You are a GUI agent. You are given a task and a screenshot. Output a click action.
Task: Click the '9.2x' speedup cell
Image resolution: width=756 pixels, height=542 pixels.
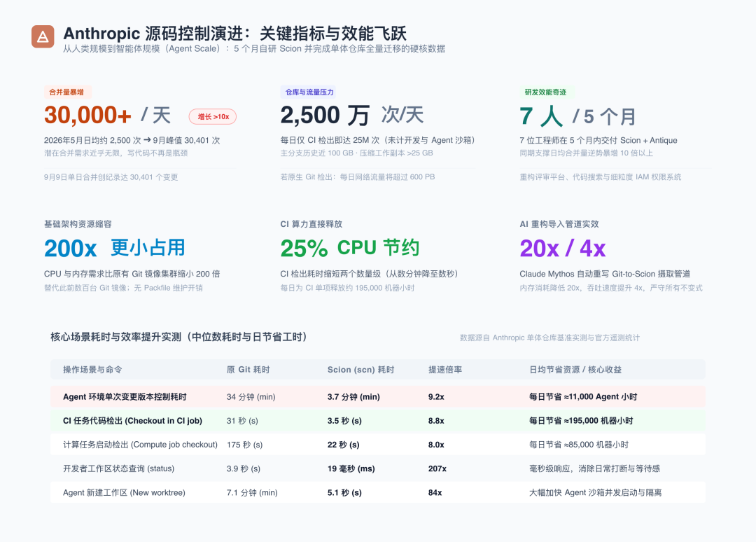point(436,396)
